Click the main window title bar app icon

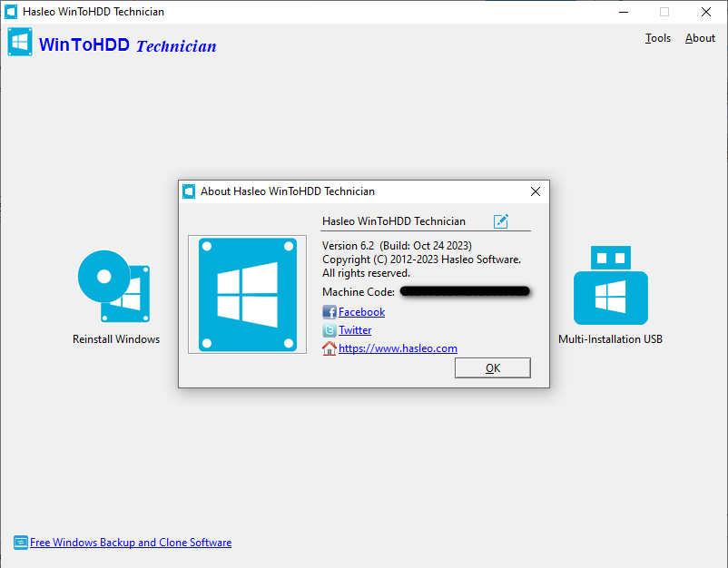click(x=11, y=12)
